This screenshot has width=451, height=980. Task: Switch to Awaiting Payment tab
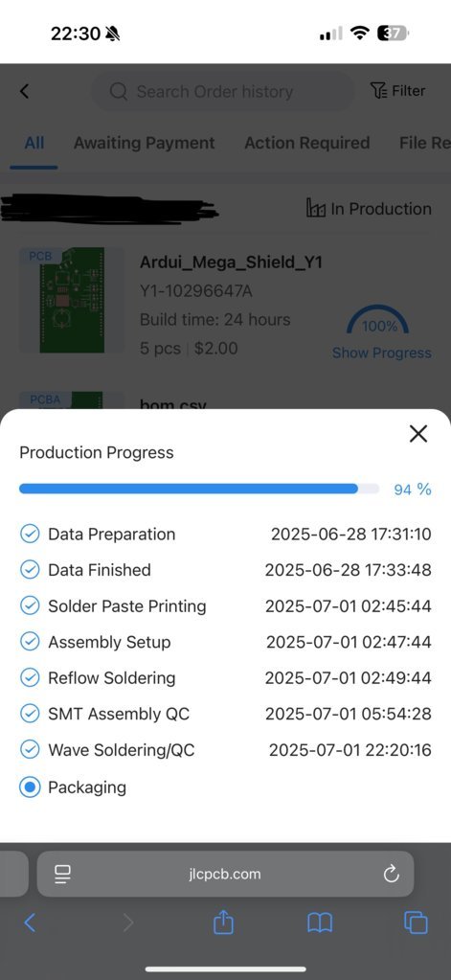coord(145,143)
